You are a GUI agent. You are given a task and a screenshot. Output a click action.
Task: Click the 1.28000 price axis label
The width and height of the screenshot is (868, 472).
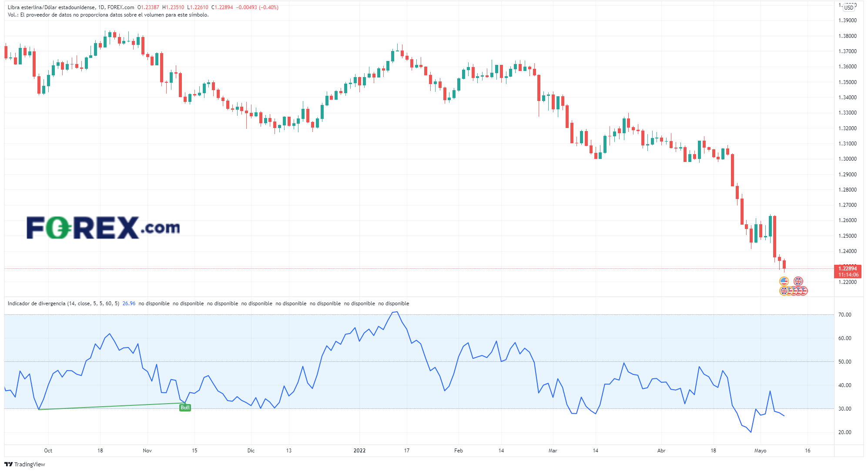848,190
